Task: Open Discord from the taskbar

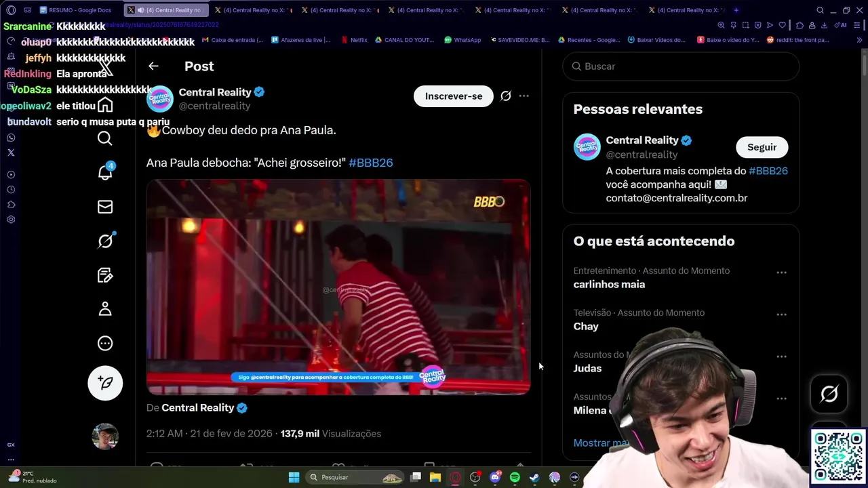Action: 495,477
